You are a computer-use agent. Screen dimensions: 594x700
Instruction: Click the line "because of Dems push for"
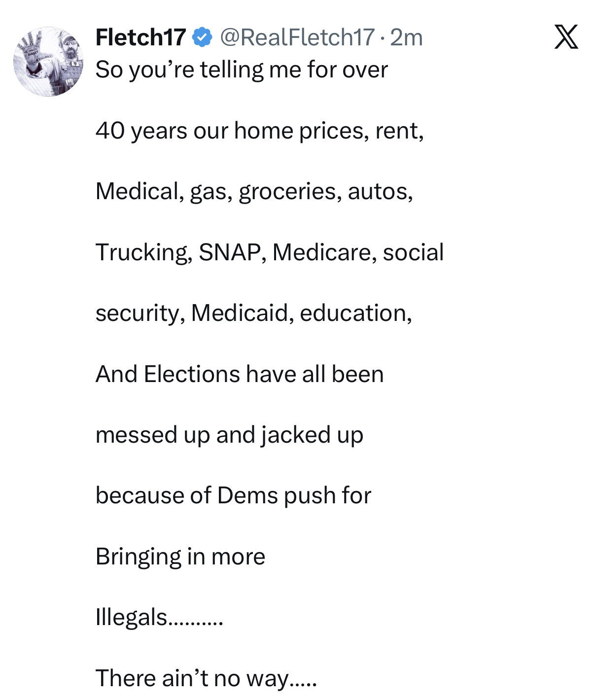point(233,495)
